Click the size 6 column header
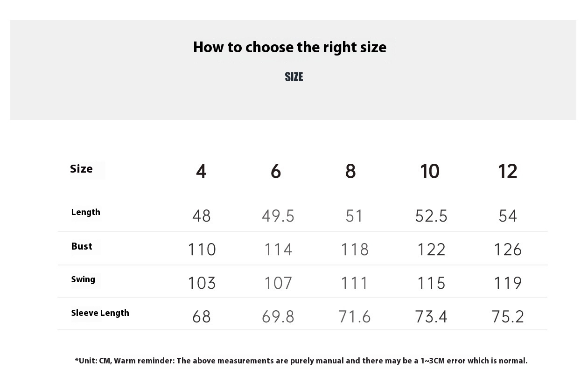Screen dimensions: 588x390 276,172
